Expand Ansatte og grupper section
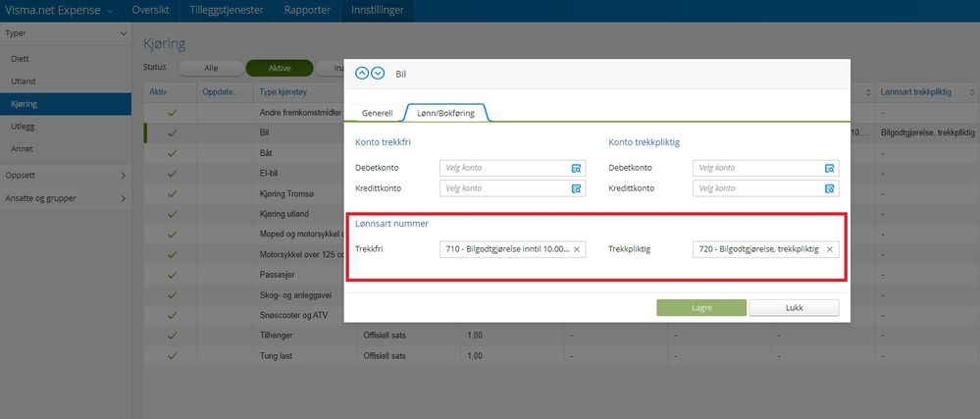 point(124,198)
